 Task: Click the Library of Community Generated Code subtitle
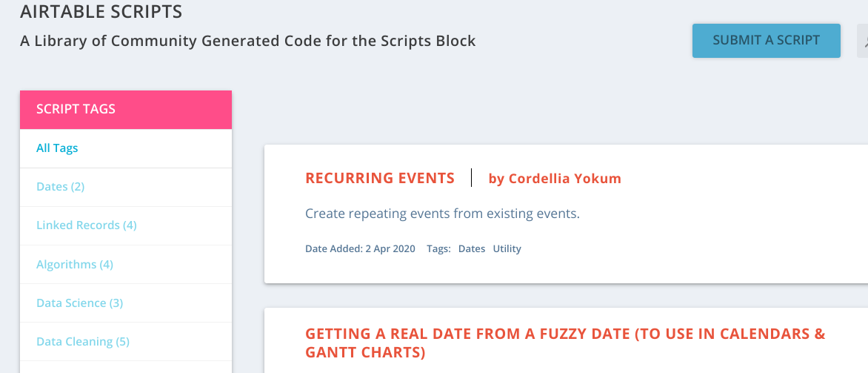tap(248, 41)
